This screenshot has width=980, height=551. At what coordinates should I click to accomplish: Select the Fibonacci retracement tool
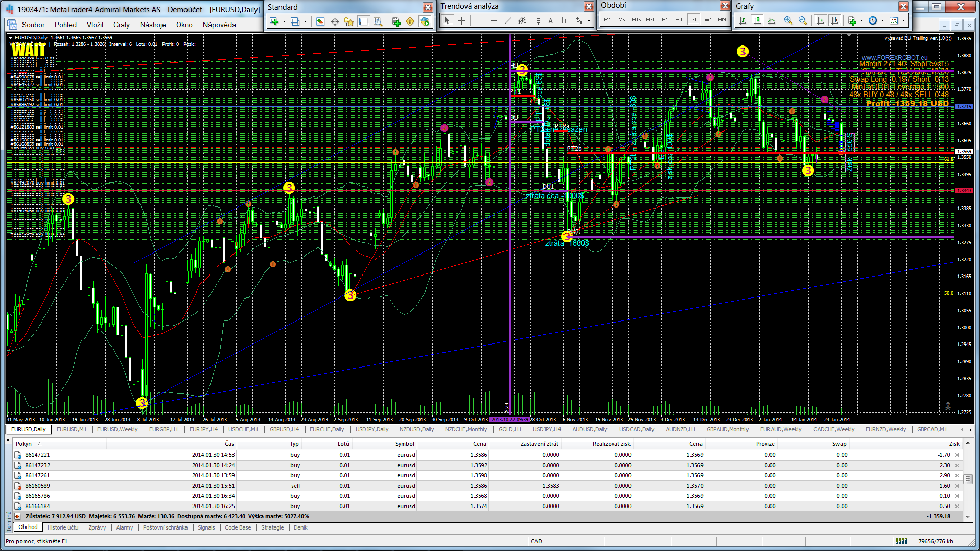[536, 20]
